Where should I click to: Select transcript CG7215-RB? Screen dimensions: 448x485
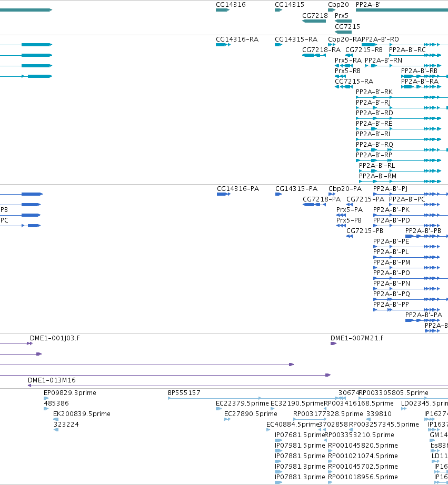click(x=364, y=50)
